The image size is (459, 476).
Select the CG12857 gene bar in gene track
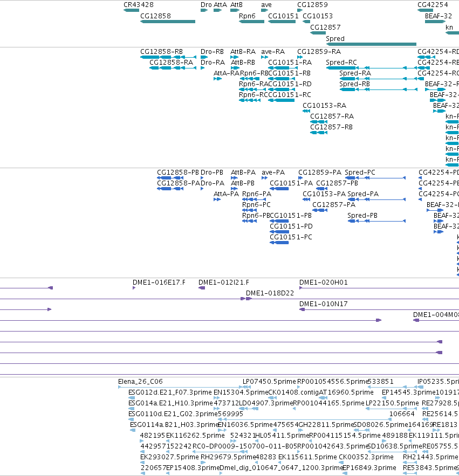pos(318,33)
